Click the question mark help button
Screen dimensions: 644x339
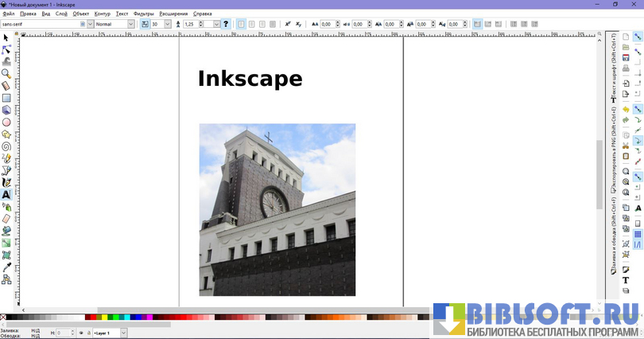coord(227,25)
